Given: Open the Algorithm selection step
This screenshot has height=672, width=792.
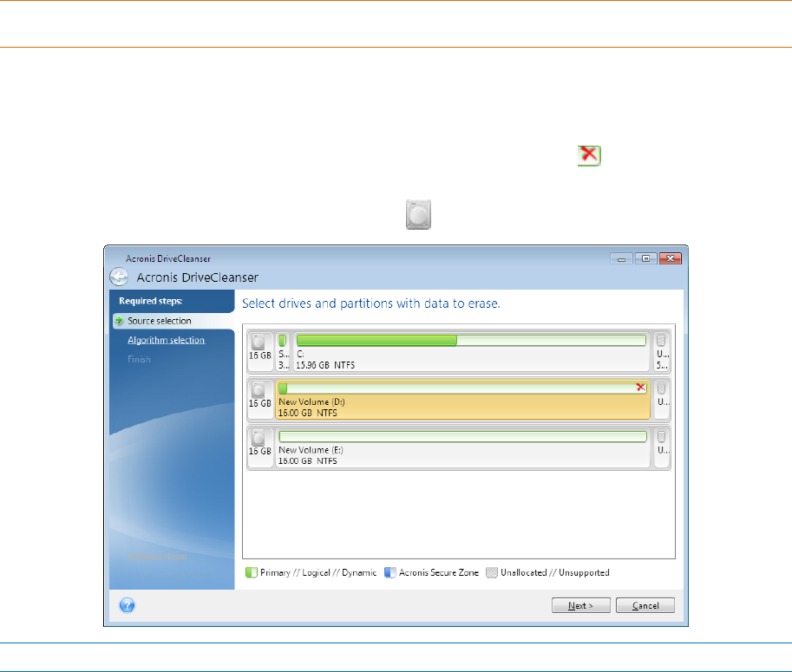Looking at the screenshot, I should [167, 340].
